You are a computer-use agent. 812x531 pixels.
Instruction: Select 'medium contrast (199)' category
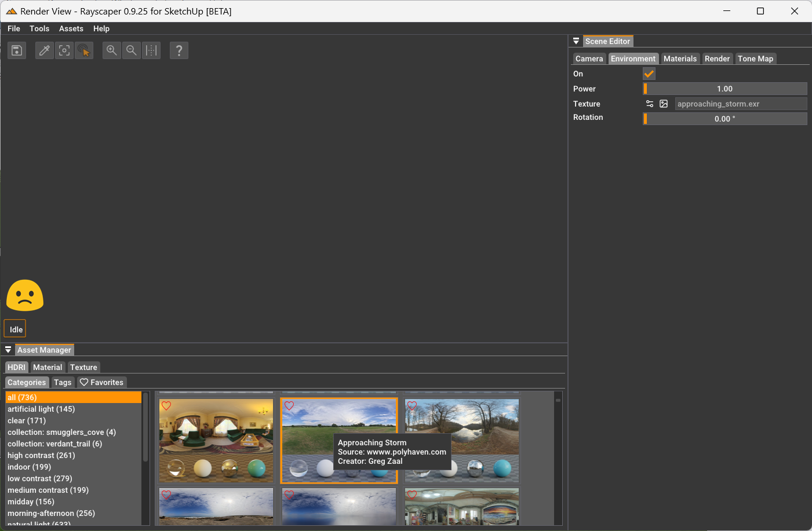coord(74,490)
